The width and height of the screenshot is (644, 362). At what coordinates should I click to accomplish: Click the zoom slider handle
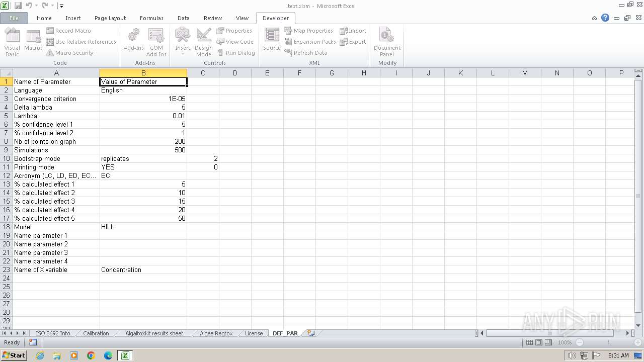coord(608,342)
